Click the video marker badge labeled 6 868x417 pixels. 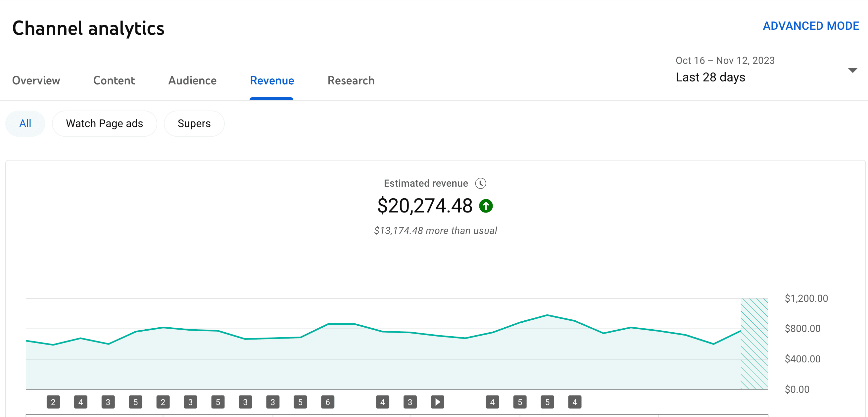click(327, 402)
